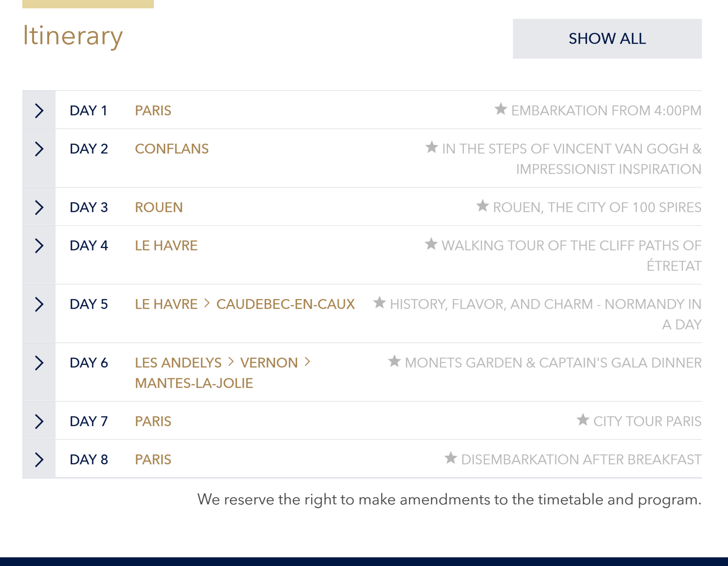Select the Caudebec-en-Caux port name
Screen dimensions: 728x566
[285, 304]
